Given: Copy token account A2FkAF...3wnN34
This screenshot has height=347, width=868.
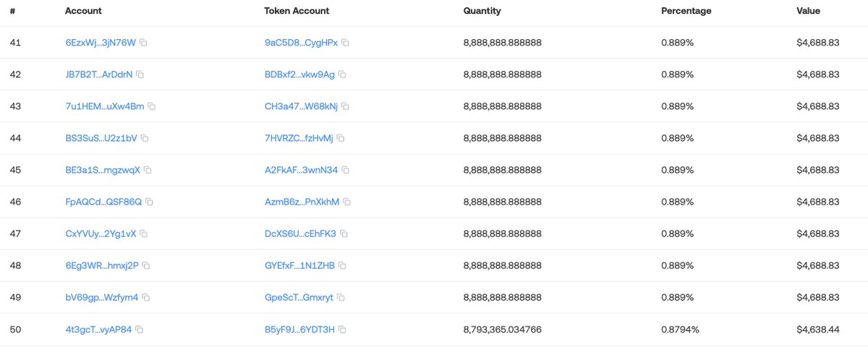Looking at the screenshot, I should [x=345, y=170].
